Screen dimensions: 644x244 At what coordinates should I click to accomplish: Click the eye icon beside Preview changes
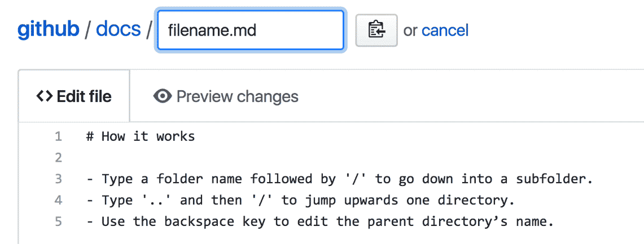(x=162, y=96)
